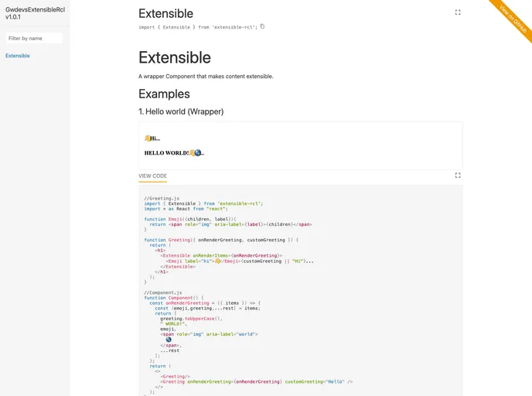Click the import code line under the heading
The image size is (532, 396).
tap(198, 27)
